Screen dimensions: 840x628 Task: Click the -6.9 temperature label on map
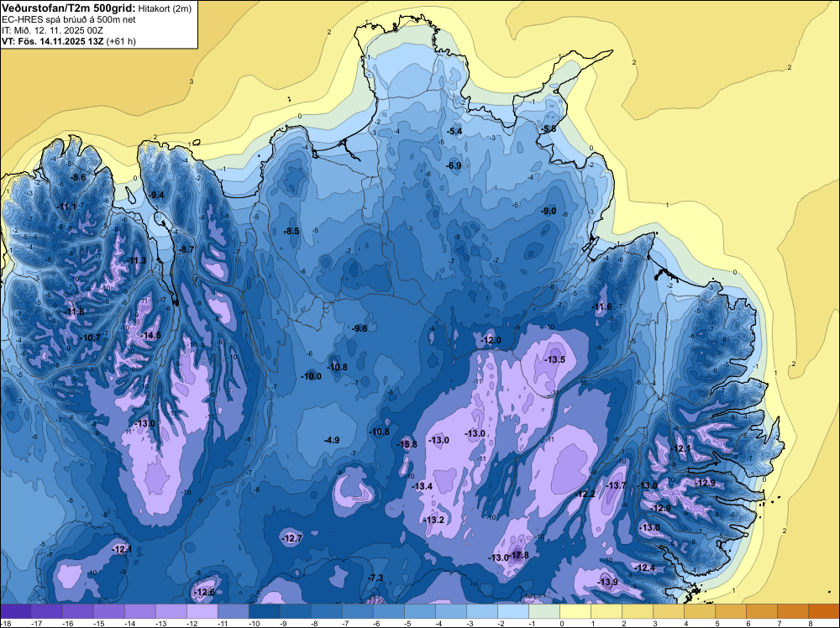pyautogui.click(x=454, y=165)
